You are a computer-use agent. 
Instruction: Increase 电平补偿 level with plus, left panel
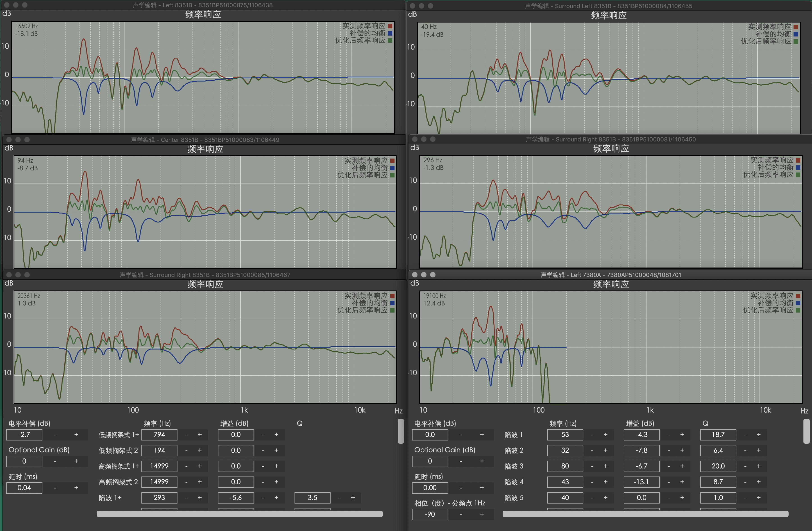pos(76,434)
